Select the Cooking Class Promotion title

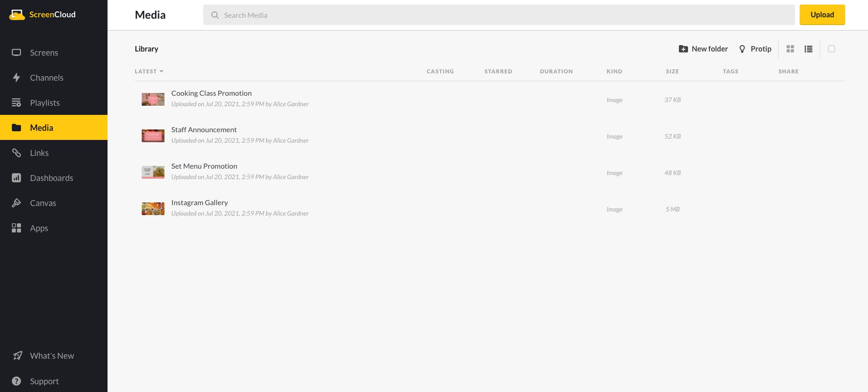[x=211, y=93]
